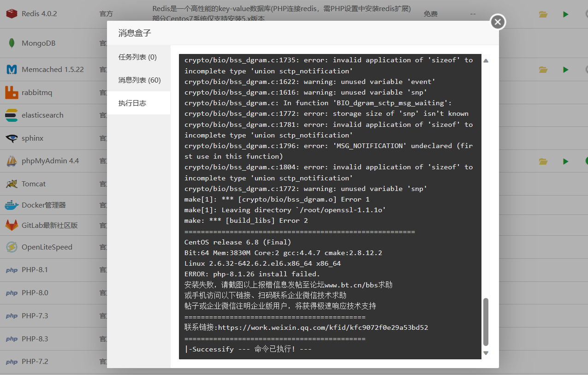This screenshot has height=375, width=588.
Task: Click the 消息盒子 dialog title
Action: pos(135,33)
